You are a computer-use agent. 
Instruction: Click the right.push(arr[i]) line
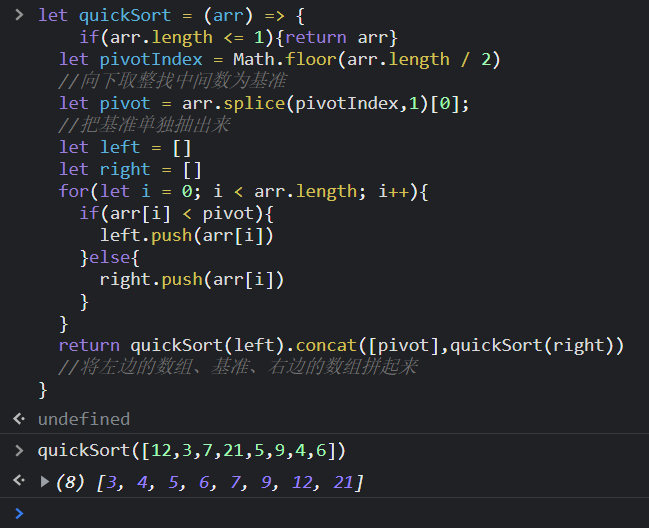click(x=192, y=280)
